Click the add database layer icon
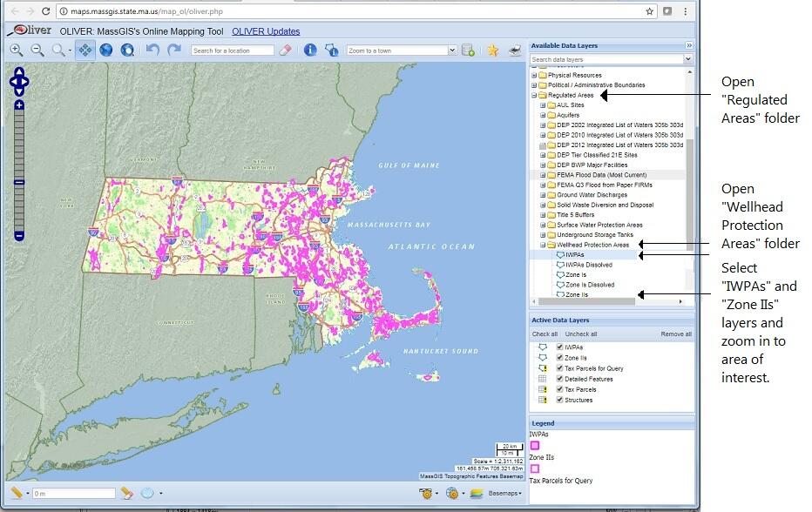 (x=468, y=51)
